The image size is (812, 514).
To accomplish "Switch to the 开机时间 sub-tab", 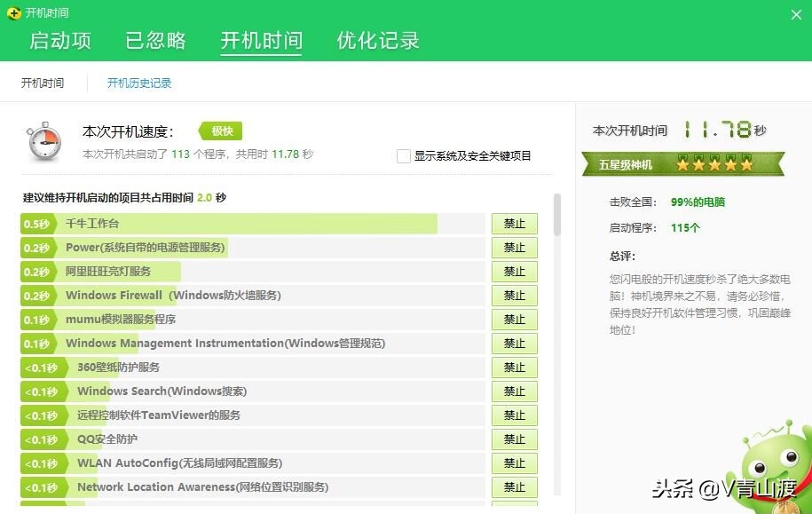I will point(42,82).
